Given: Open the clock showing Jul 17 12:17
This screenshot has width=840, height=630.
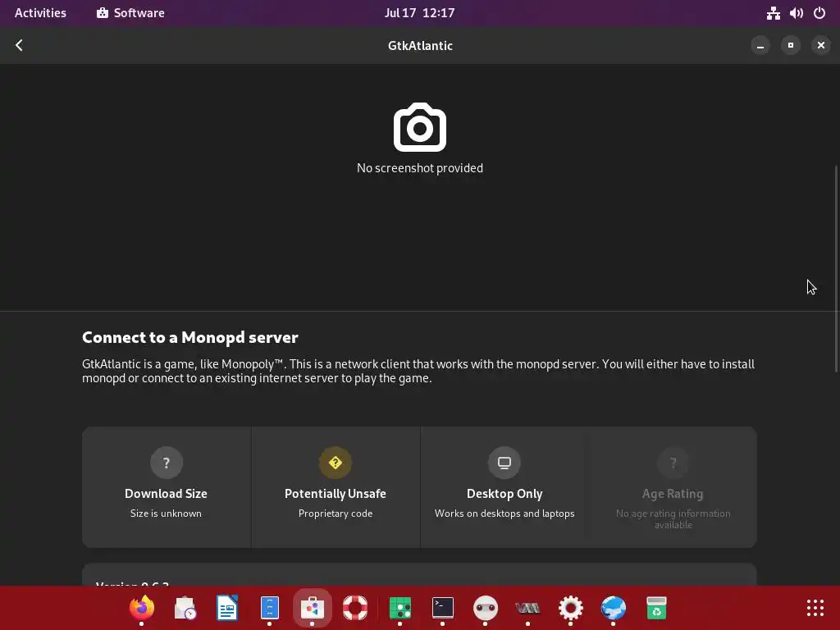Looking at the screenshot, I should point(419,13).
